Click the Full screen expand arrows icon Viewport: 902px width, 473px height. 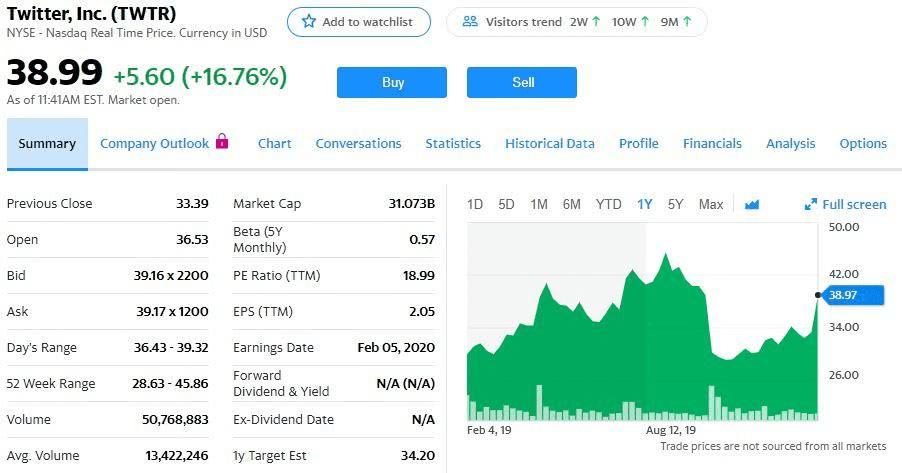811,205
